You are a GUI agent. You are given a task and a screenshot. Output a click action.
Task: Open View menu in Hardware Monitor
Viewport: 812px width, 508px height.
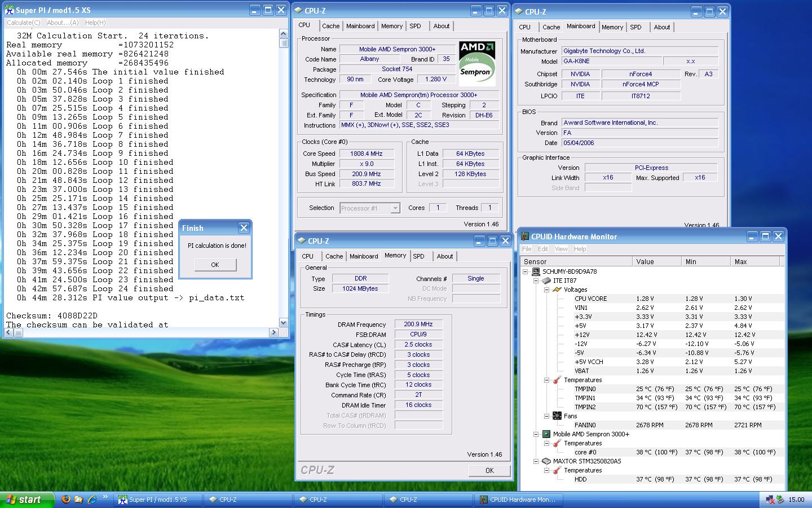tap(561, 249)
